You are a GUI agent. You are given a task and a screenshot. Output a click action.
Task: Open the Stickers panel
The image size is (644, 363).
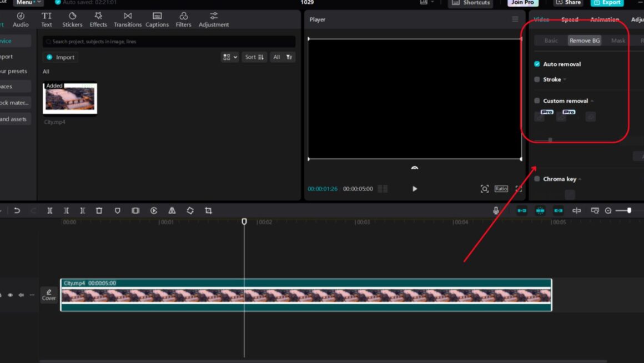pyautogui.click(x=72, y=19)
